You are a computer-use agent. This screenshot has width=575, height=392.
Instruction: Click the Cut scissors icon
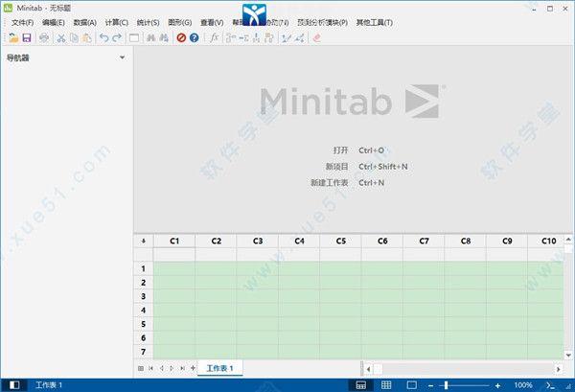(x=61, y=37)
